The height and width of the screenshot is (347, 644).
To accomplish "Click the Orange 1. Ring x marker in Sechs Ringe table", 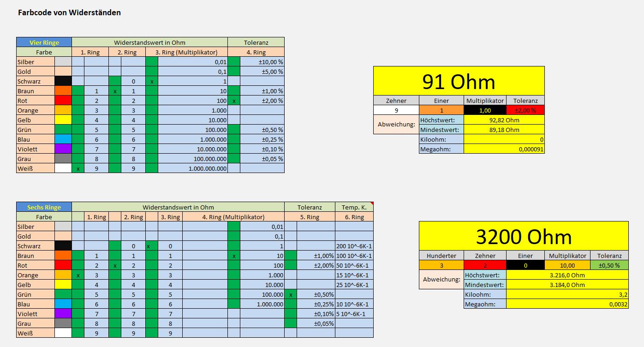I will click(x=78, y=275).
